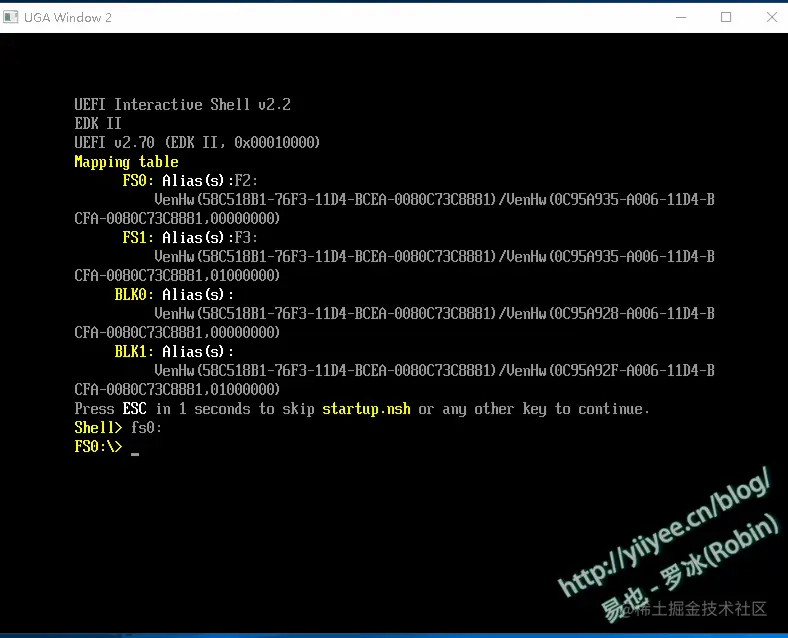Minimize the UGA Window 2 window
This screenshot has width=788, height=638.
[x=681, y=17]
